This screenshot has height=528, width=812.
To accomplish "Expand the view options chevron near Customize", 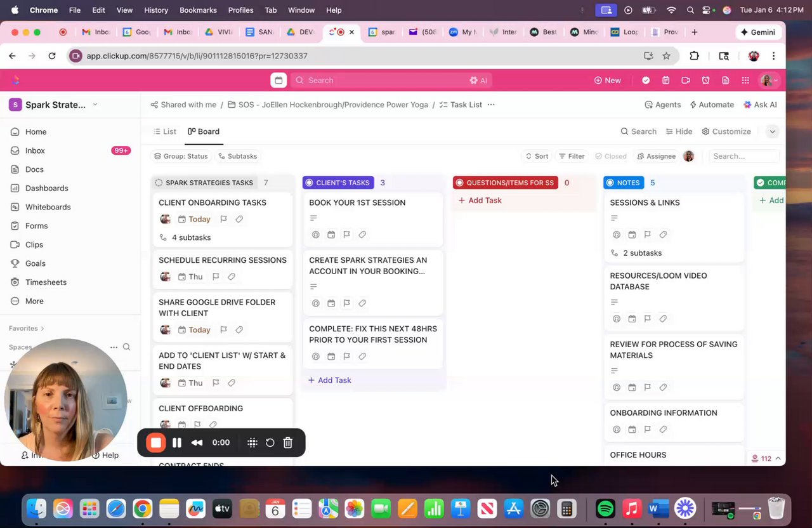I will coord(772,131).
